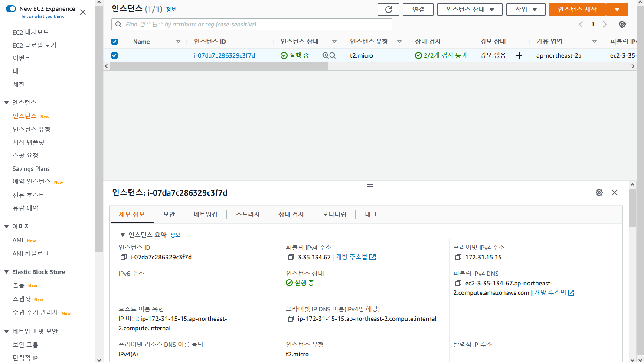The width and height of the screenshot is (644, 362).
Task: Click 2/2개 검사 통과 status cell
Action: [x=441, y=55]
